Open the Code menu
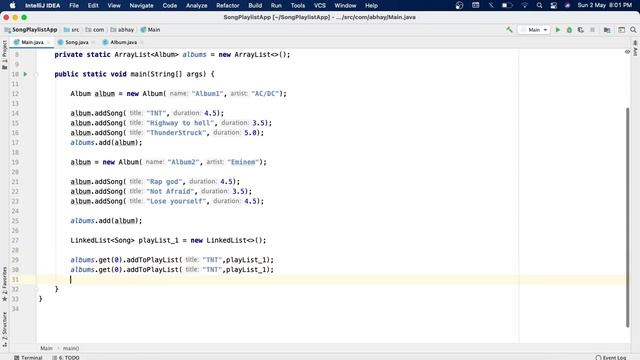 (170, 6)
